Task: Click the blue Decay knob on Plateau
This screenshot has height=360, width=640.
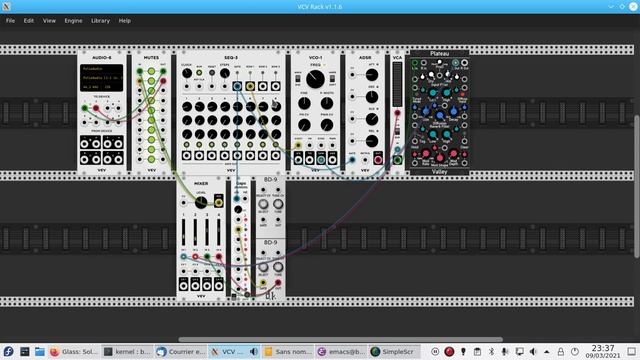Action: 453,111
